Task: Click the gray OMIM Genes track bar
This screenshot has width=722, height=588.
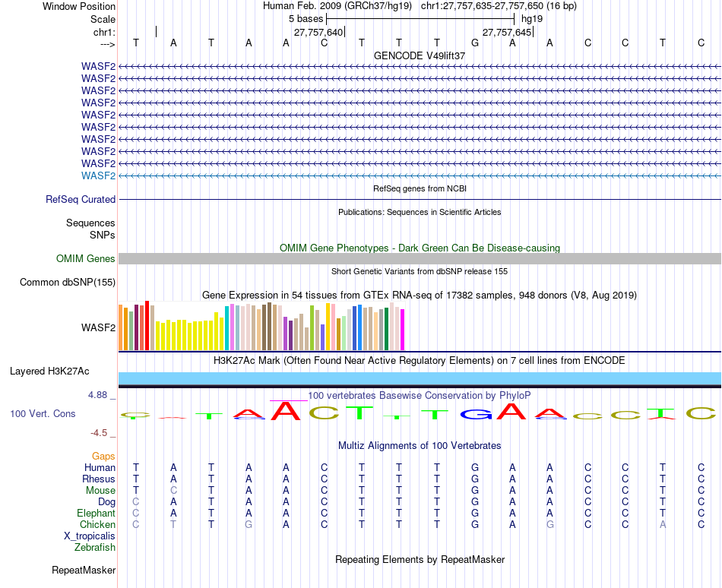Action: click(x=420, y=258)
